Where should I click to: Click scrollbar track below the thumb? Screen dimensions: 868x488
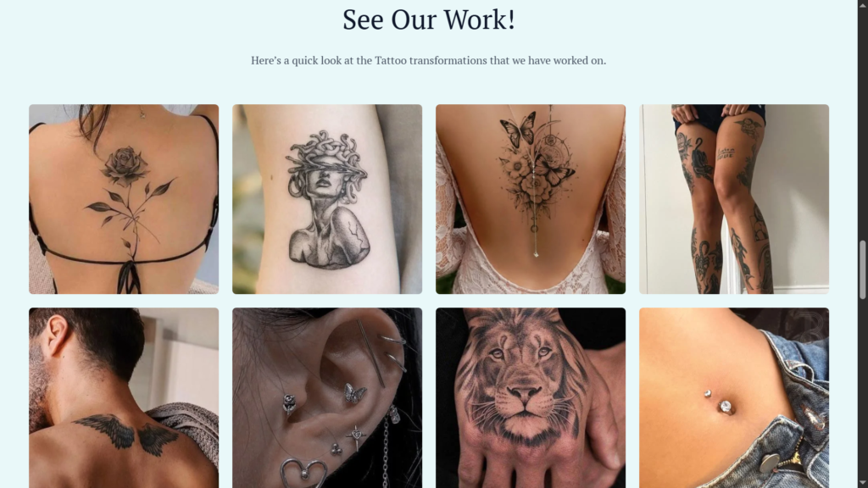[x=862, y=390]
